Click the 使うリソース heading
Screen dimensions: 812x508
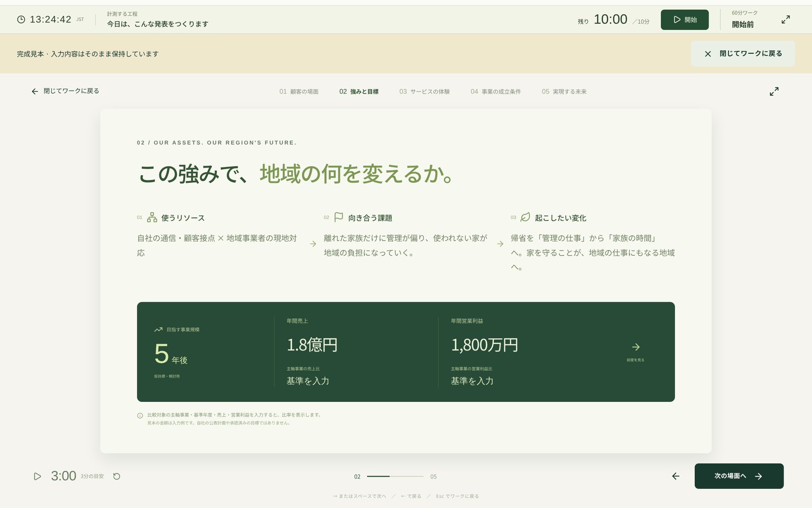(183, 218)
